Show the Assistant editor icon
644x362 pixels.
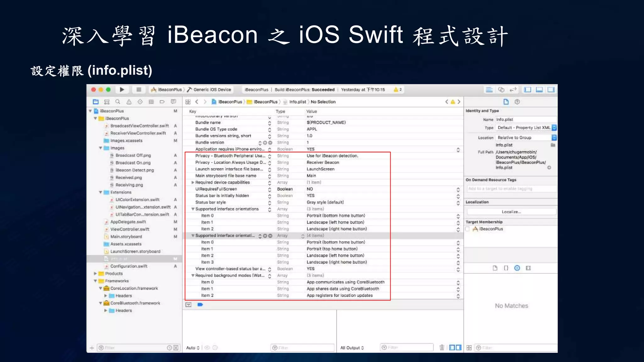point(501,90)
